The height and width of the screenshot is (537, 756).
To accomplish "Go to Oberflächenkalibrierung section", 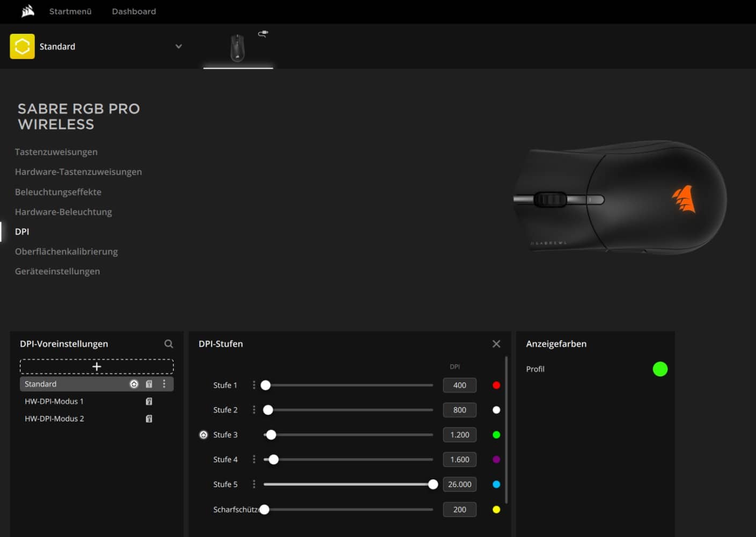I will (x=67, y=251).
